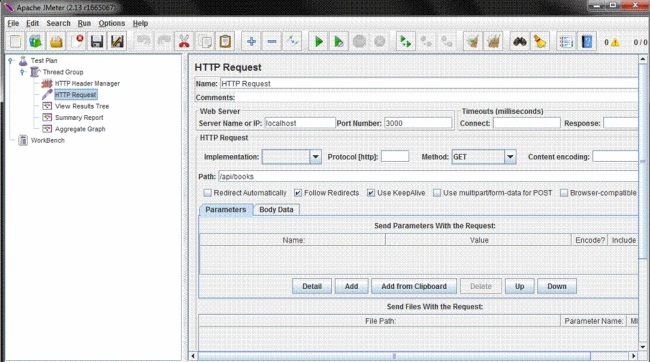The width and height of the screenshot is (650, 362).
Task: Click the vertical scrollbar down arrow
Action: 643,347
